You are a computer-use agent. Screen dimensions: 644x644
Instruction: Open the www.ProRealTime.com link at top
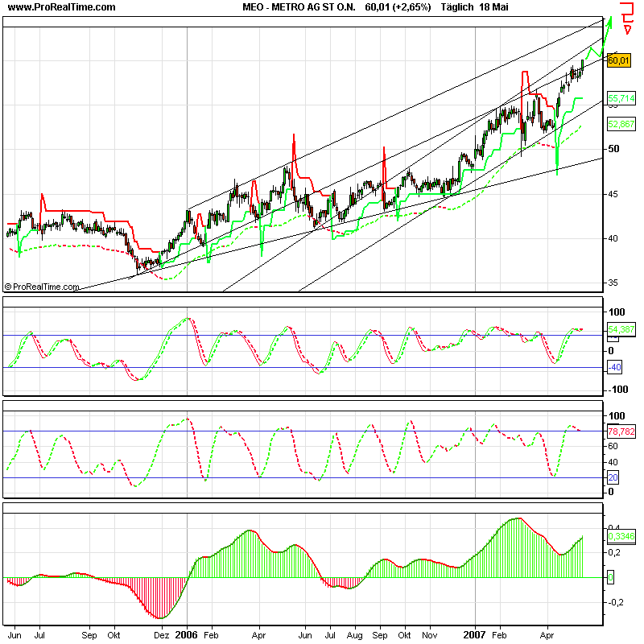60,7
